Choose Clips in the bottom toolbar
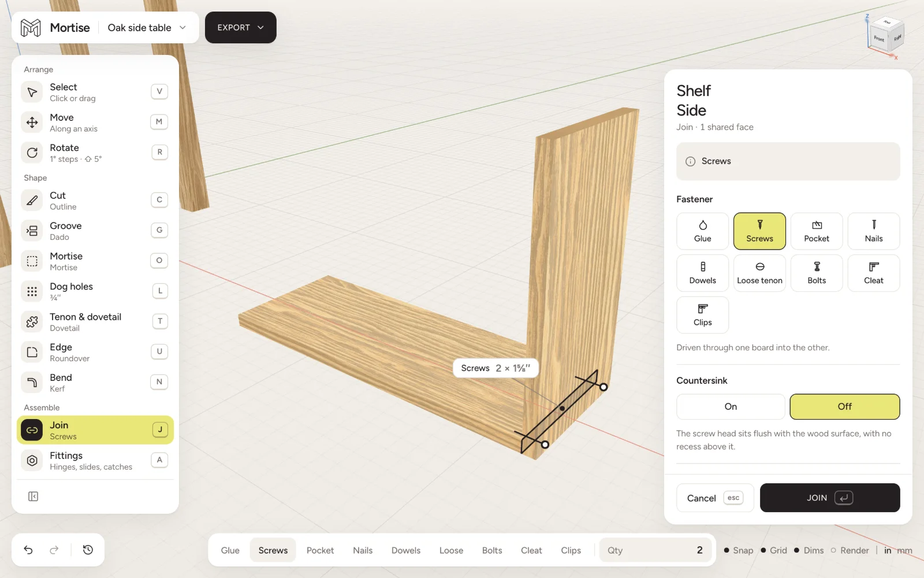The width and height of the screenshot is (924, 578). pos(571,550)
